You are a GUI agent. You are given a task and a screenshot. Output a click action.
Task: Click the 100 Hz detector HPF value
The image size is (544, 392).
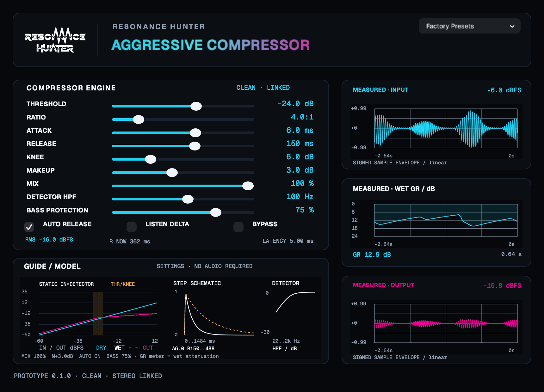(x=300, y=197)
